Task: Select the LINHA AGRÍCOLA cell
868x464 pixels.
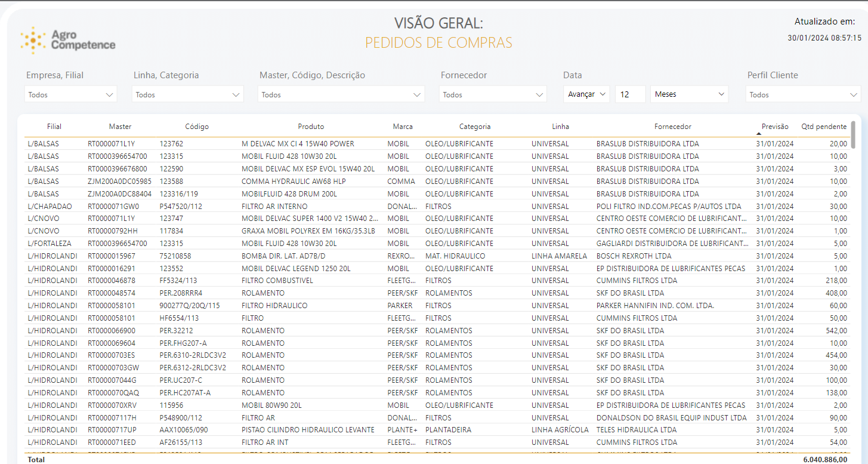Action: pyautogui.click(x=560, y=430)
